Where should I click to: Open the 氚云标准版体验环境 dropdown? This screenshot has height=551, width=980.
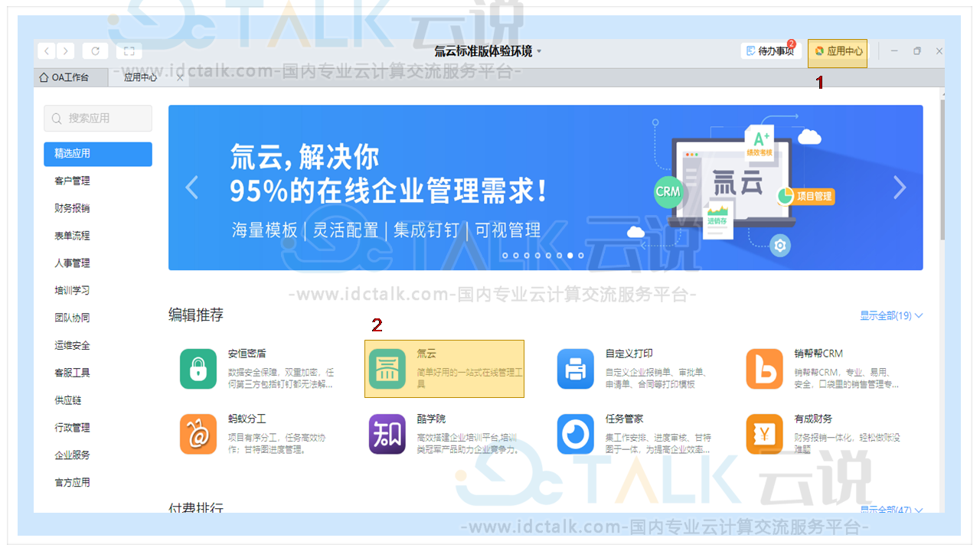pyautogui.click(x=488, y=51)
